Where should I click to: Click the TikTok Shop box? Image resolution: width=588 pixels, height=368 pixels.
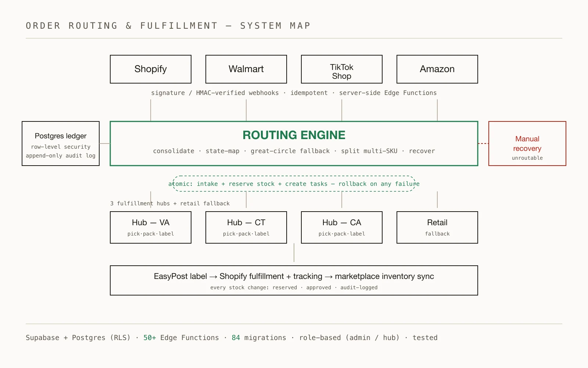(342, 69)
